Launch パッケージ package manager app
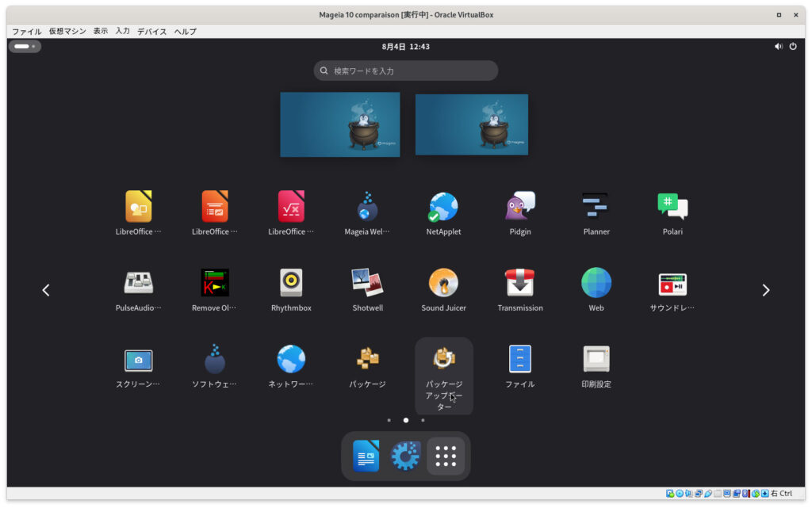 [367, 359]
